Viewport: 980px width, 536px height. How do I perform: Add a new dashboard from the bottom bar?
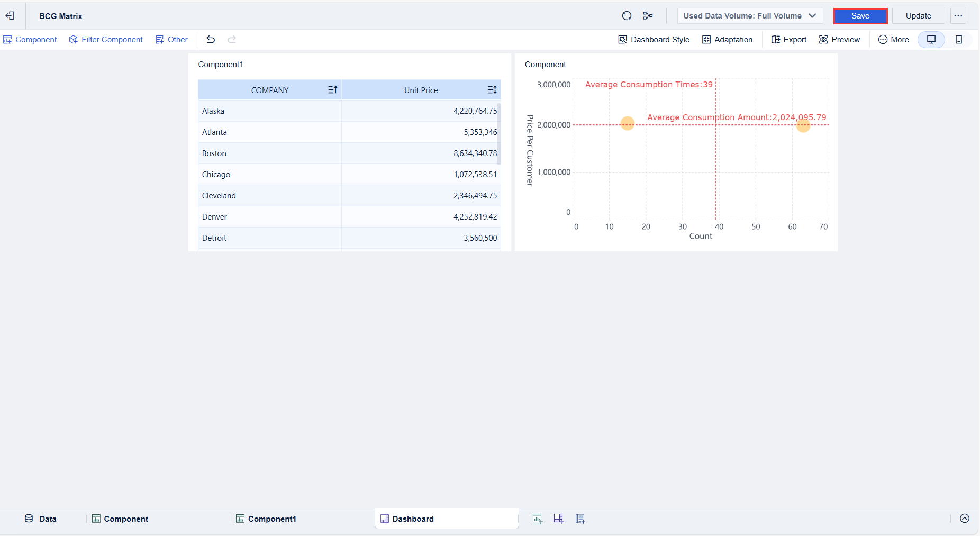click(558, 519)
